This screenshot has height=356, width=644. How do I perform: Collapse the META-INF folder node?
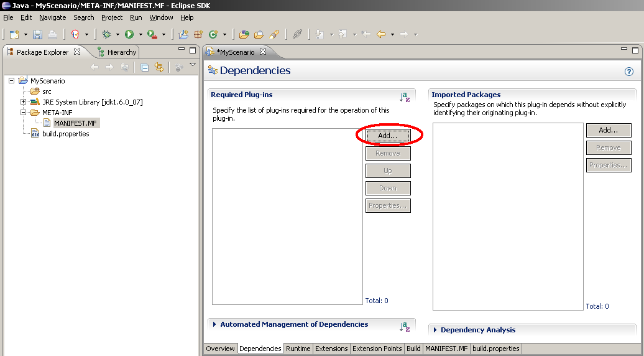[x=24, y=112]
